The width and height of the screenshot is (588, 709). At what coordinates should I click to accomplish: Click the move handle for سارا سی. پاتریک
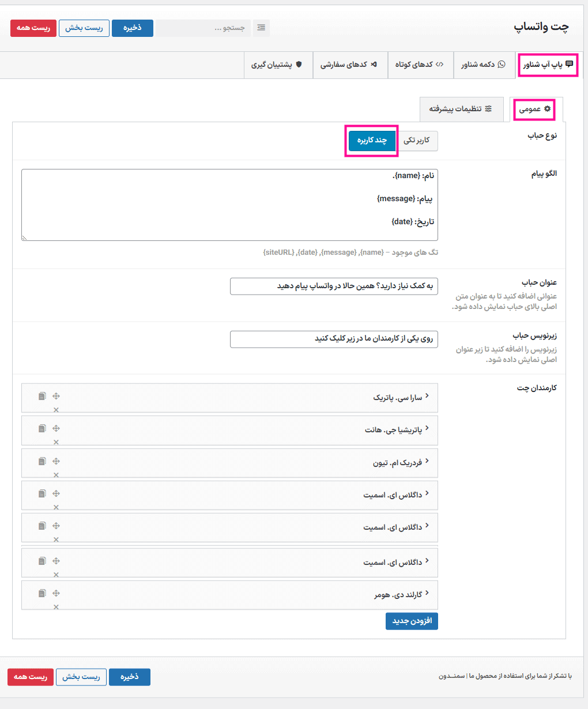[56, 396]
